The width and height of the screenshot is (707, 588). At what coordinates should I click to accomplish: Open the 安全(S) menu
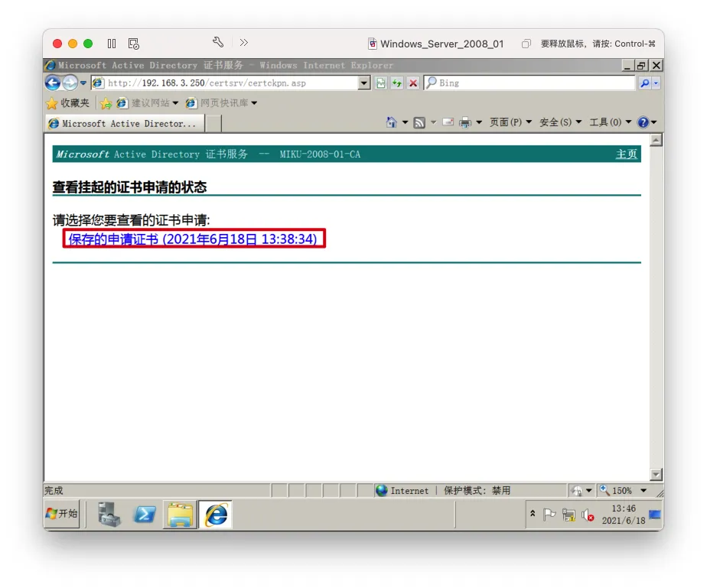pos(560,122)
